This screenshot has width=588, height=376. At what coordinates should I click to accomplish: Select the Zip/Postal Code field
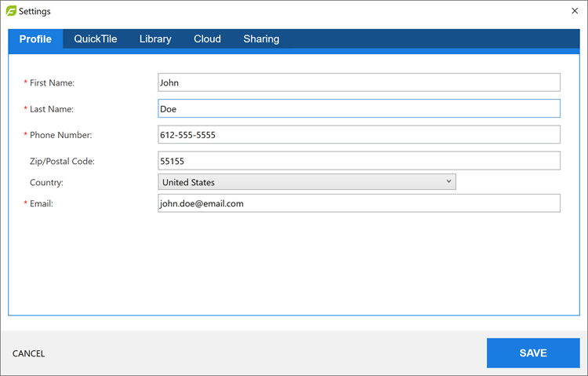(x=359, y=161)
